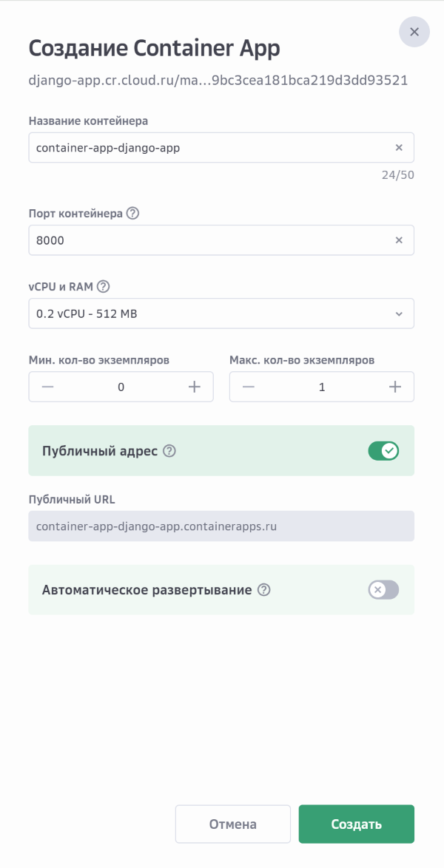444x868 pixels.
Task: Click the Создать button
Action: (356, 824)
